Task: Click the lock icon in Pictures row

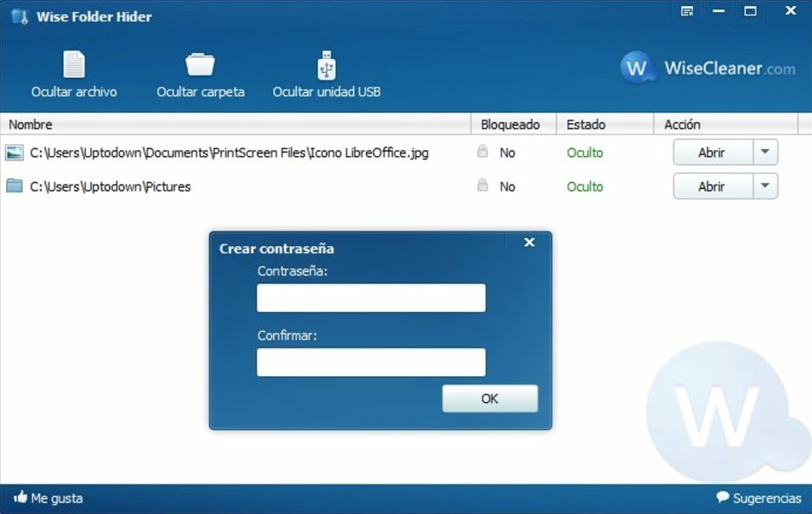Action: (482, 185)
